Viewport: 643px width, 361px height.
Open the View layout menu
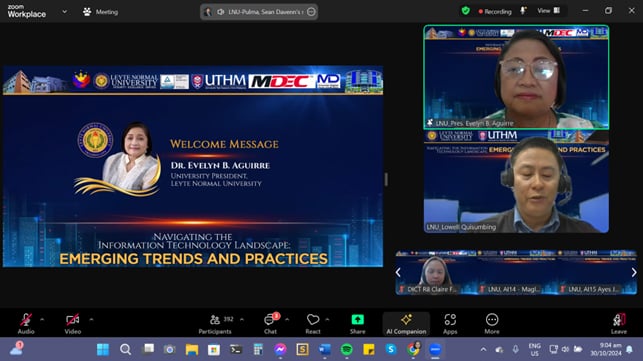tap(549, 11)
